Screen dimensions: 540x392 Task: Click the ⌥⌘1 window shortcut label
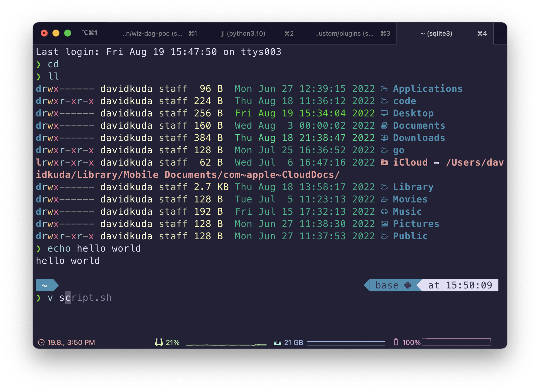click(90, 33)
